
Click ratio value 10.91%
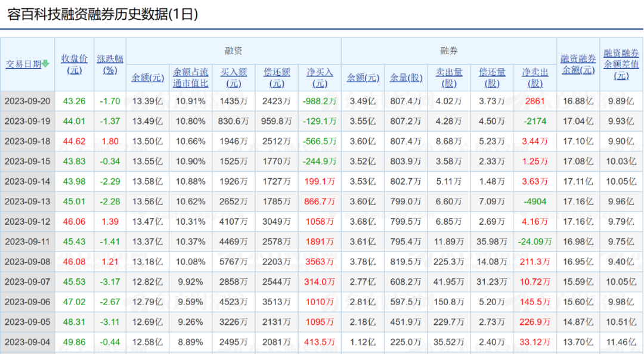pos(191,101)
